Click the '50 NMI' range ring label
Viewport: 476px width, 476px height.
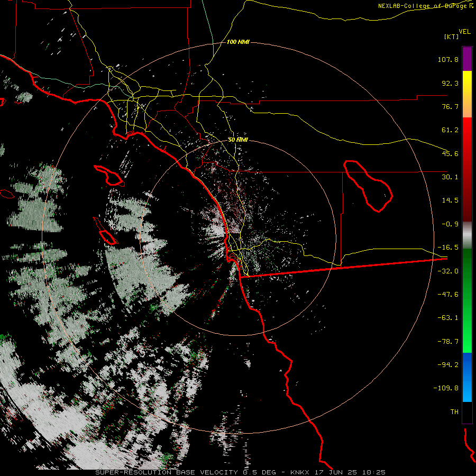pos(238,140)
